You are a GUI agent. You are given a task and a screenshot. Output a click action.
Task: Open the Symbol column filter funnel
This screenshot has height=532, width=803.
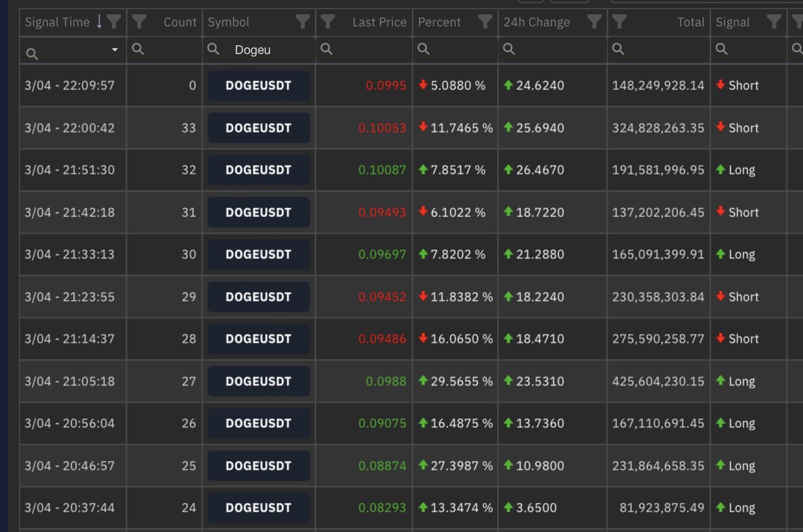(302, 22)
